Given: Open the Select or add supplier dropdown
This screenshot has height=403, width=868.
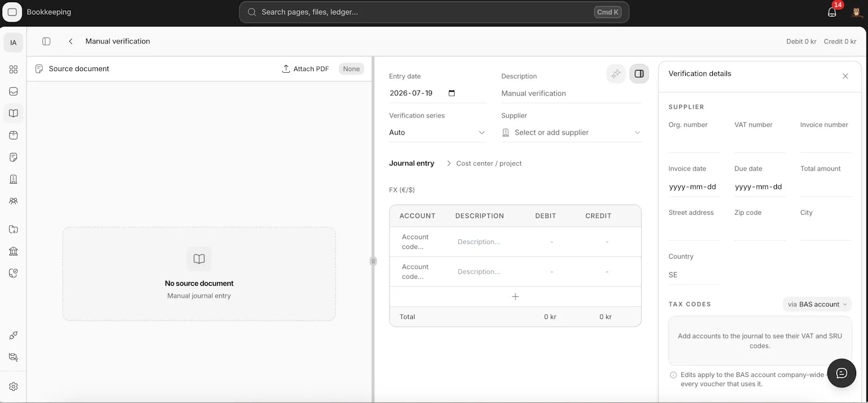Looking at the screenshot, I should coord(571,132).
